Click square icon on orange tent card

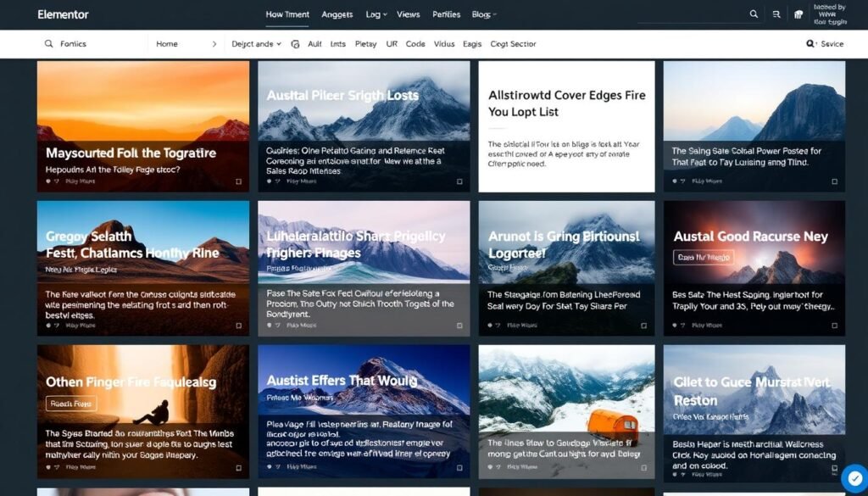click(644, 467)
